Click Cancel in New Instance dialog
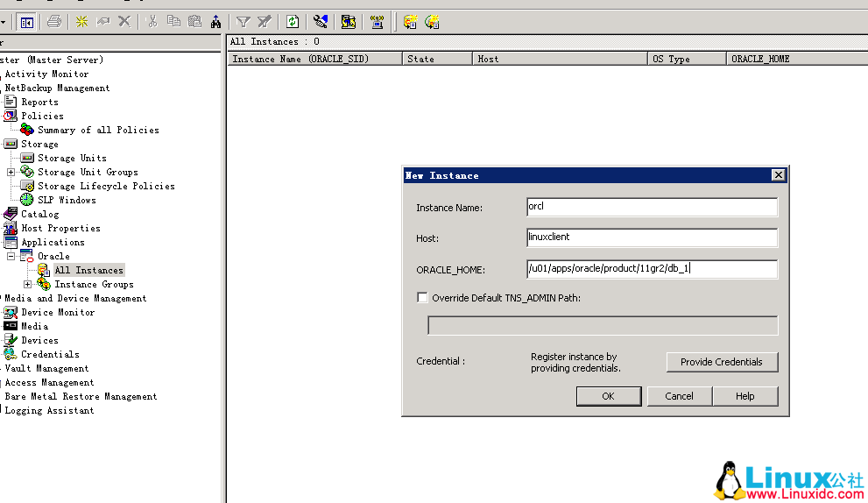This screenshot has height=503, width=868. 679,396
